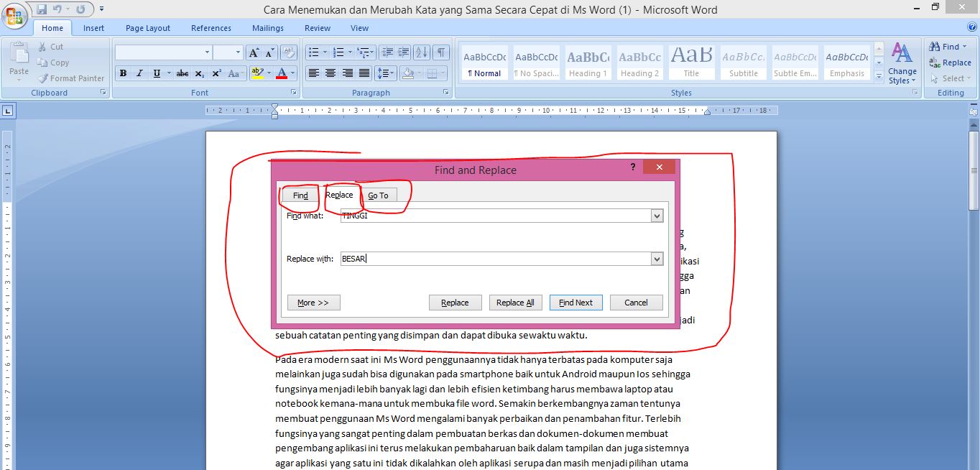Show paragraph formatting marks
Screen dimensions: 980x470
coord(440,52)
